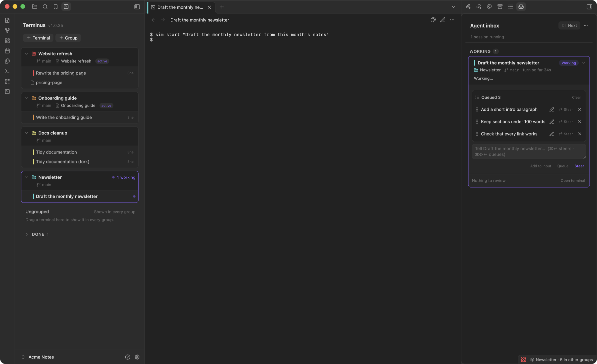This screenshot has width=597, height=364.
Task: Remove the 'Check that every link works' queued item
Action: pos(580,134)
